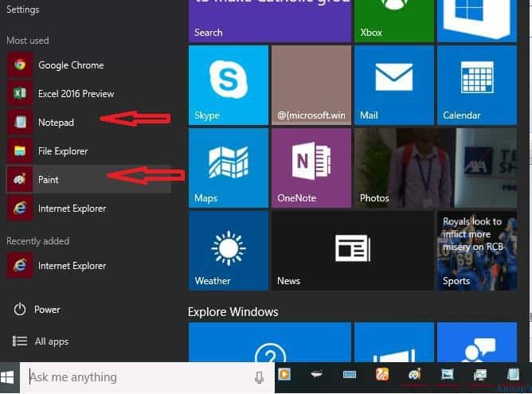Switch to Notepad in the taskbar
Screen dimensions: 532x394
[x=513, y=374]
